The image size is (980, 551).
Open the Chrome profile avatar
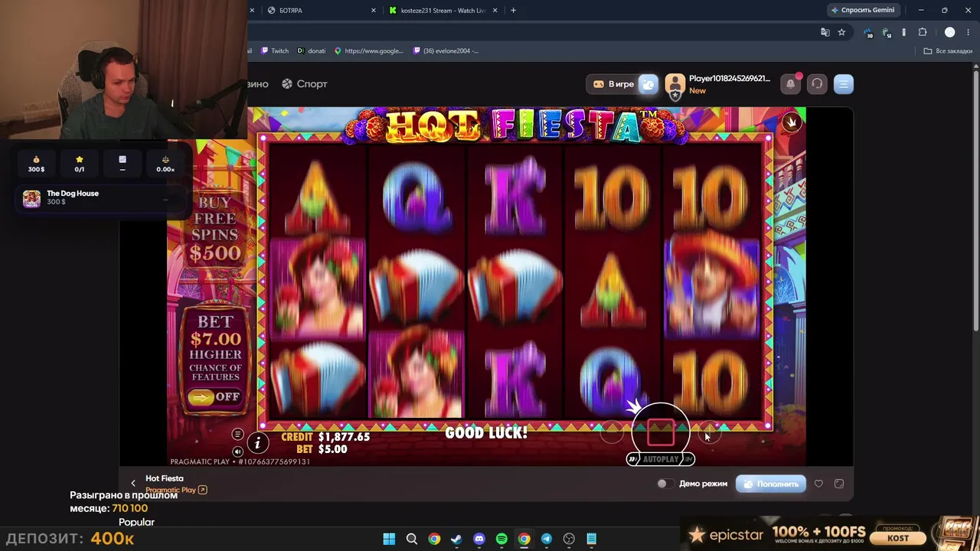(x=949, y=32)
